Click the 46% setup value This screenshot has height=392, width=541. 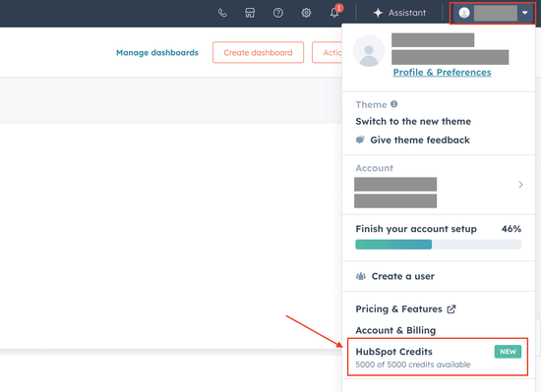[511, 229]
